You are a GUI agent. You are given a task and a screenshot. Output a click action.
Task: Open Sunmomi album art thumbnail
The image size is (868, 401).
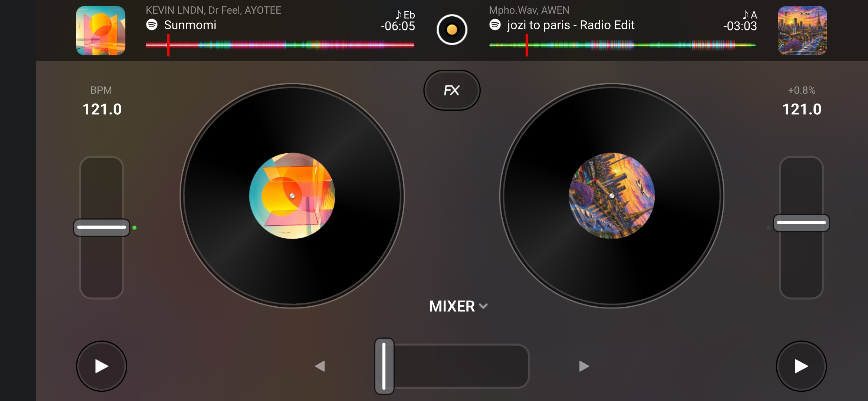tap(101, 30)
